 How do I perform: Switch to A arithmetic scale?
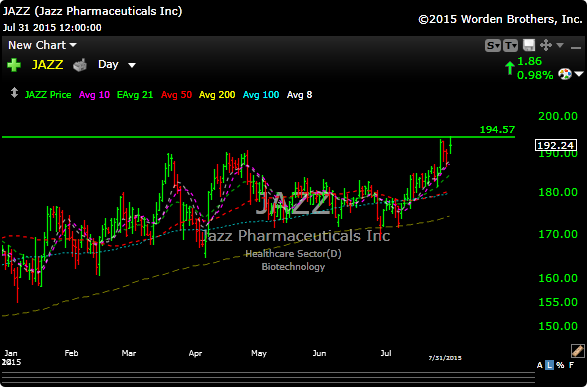tap(539, 365)
